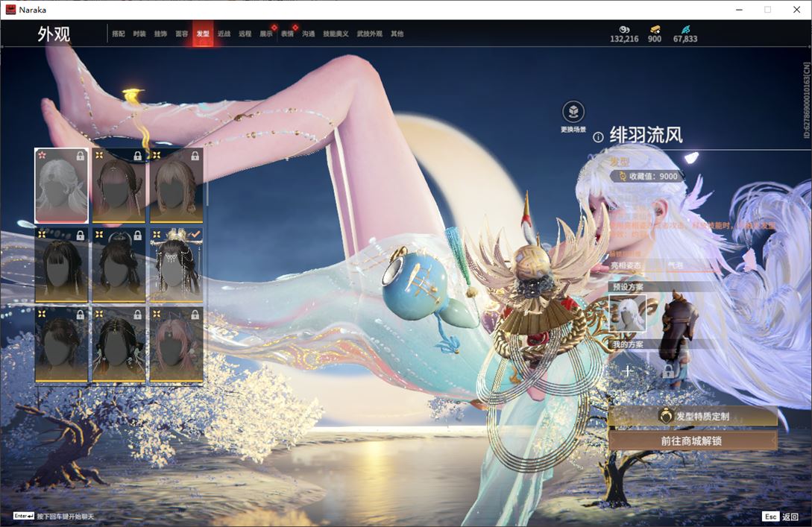Click the hairstyle name 绯羽流风
Image resolution: width=812 pixels, height=527 pixels.
[646, 135]
